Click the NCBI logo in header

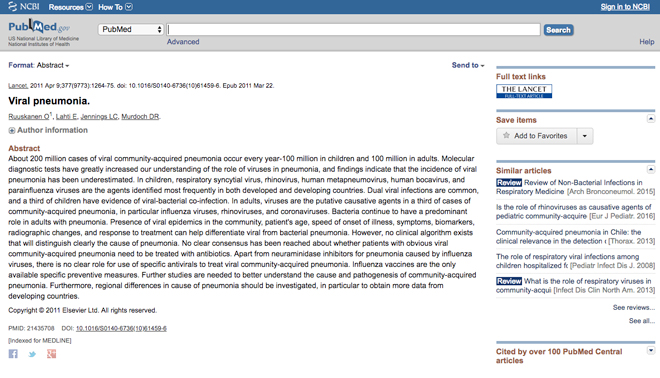pyautogui.click(x=24, y=7)
